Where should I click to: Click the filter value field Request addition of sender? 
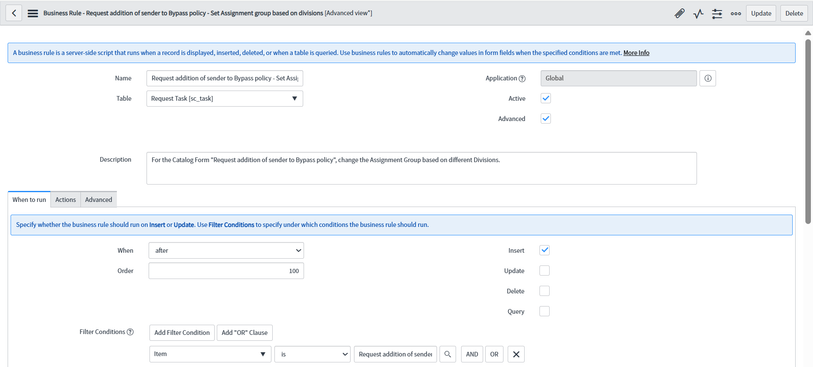click(x=396, y=355)
